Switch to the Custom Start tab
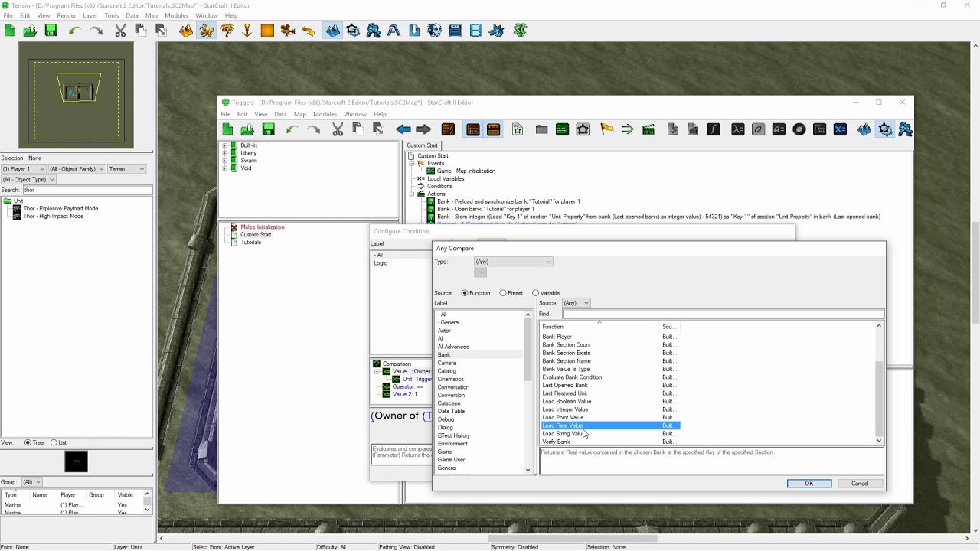The width and height of the screenshot is (980, 551). [422, 145]
